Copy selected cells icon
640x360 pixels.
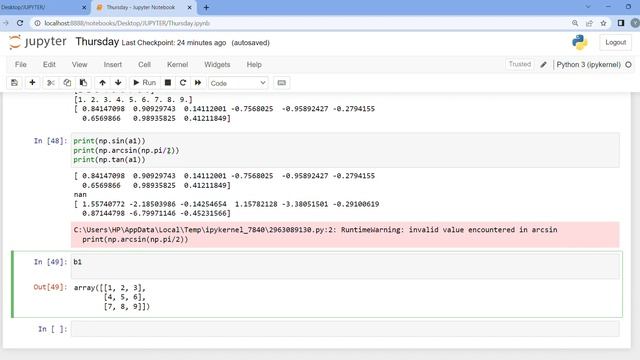point(67,83)
